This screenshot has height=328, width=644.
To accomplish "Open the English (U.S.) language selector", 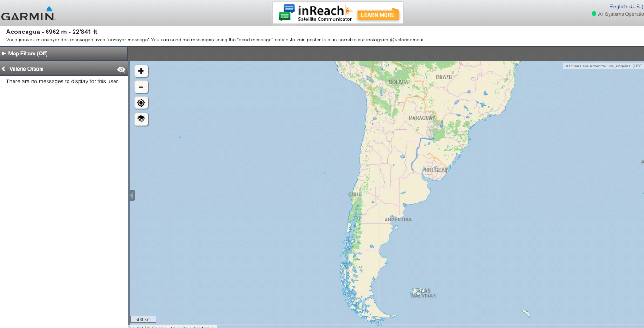I will (626, 7).
